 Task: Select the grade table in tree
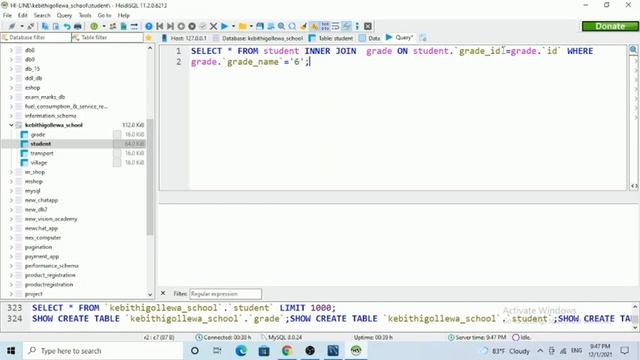click(x=38, y=134)
